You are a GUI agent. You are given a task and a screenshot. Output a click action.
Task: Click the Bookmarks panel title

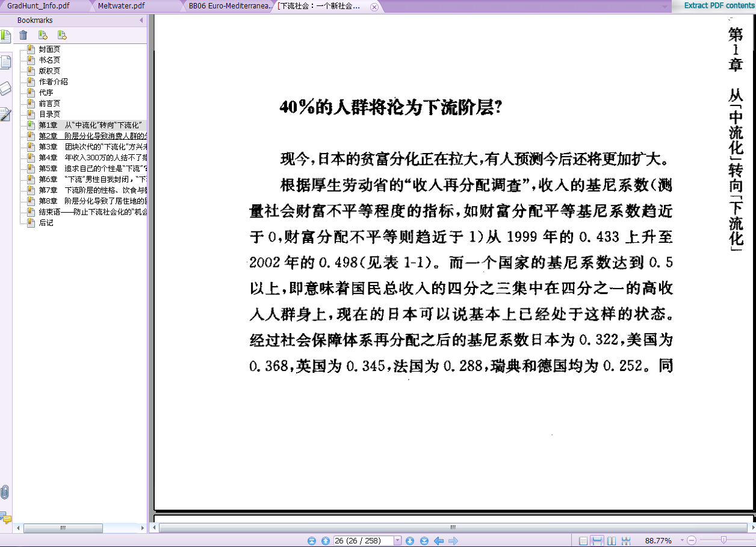(35, 20)
